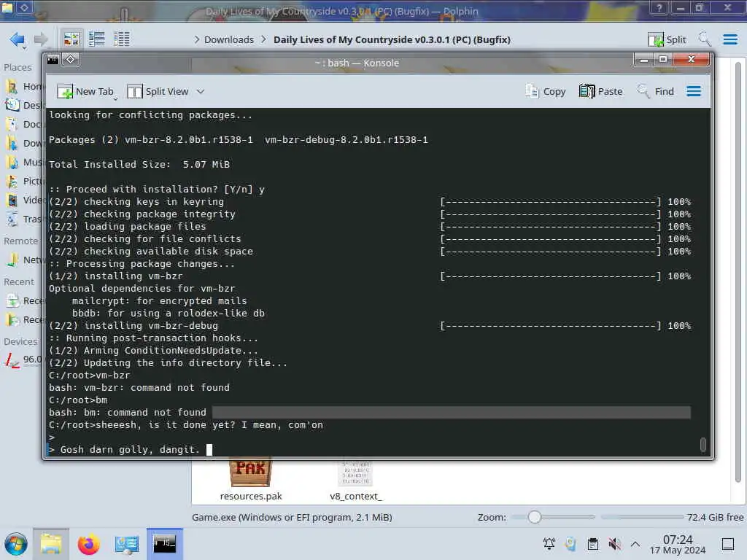Open Network in Remote section
This screenshot has height=560, width=747.
[24, 260]
